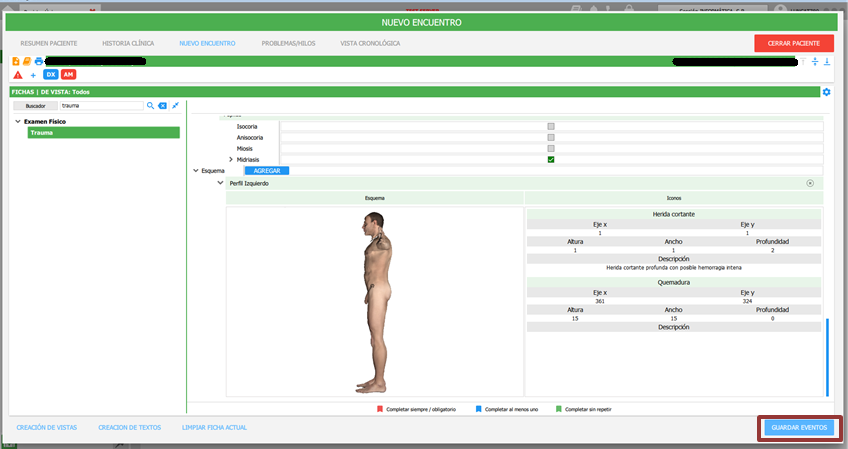The width and height of the screenshot is (848, 449).
Task: Clear the search with the backspace icon
Action: coord(162,105)
